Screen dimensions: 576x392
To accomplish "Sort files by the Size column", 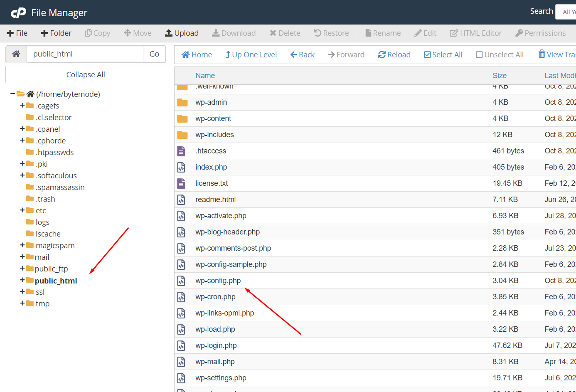I will point(499,76).
